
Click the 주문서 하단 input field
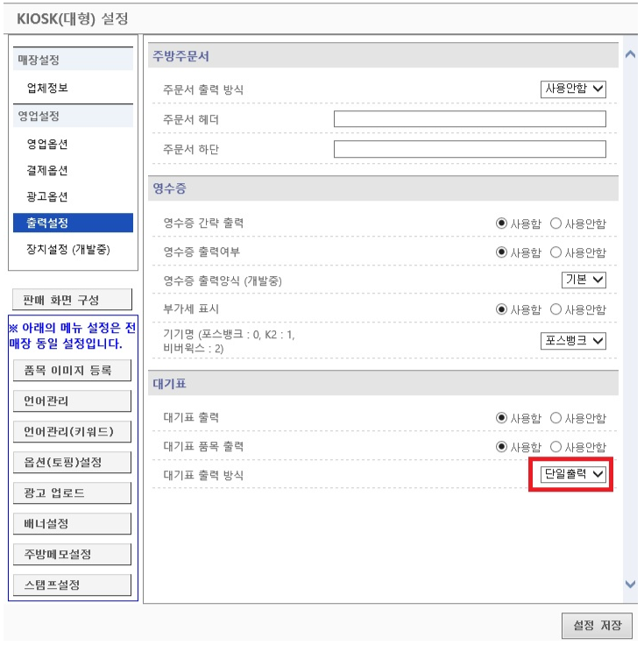(x=470, y=149)
